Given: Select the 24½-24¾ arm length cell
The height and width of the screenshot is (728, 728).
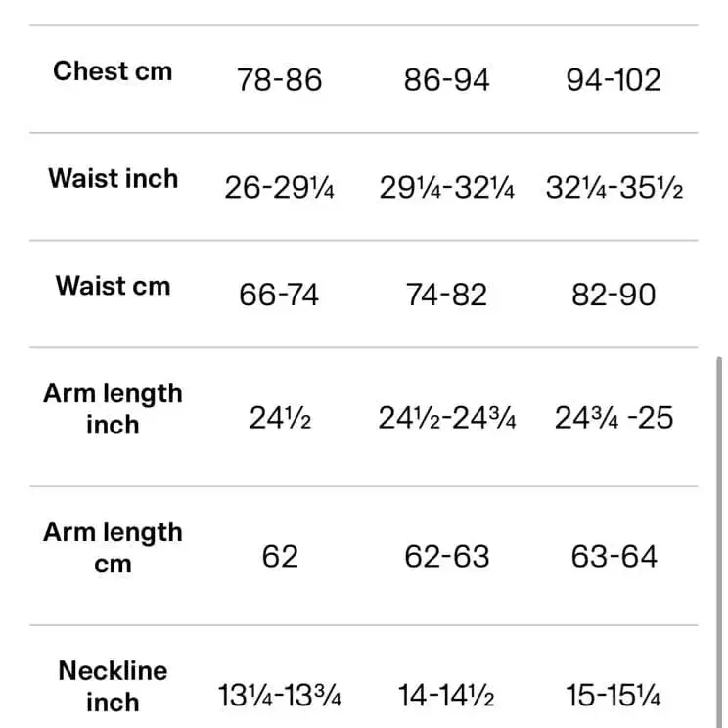Looking at the screenshot, I should 446,419.
